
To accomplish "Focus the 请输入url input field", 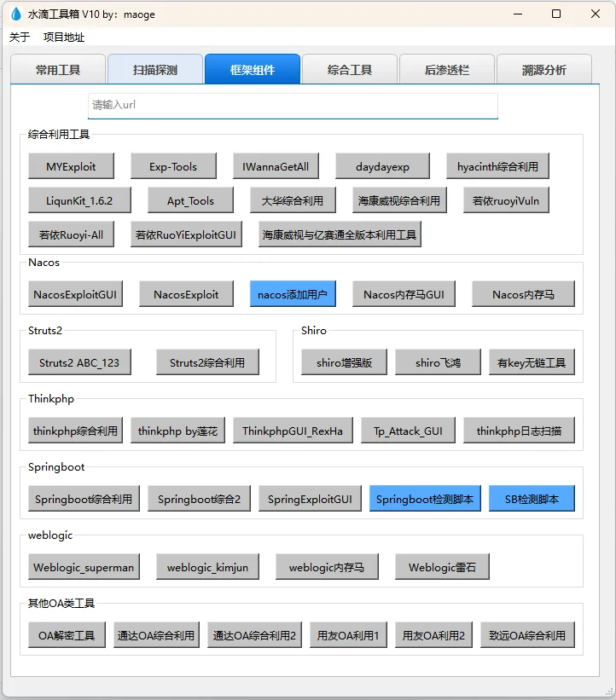I will (293, 106).
